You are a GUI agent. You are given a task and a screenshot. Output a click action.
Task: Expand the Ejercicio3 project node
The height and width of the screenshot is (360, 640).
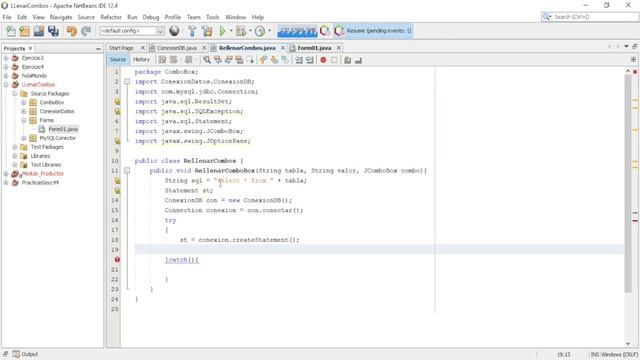coord(6,58)
